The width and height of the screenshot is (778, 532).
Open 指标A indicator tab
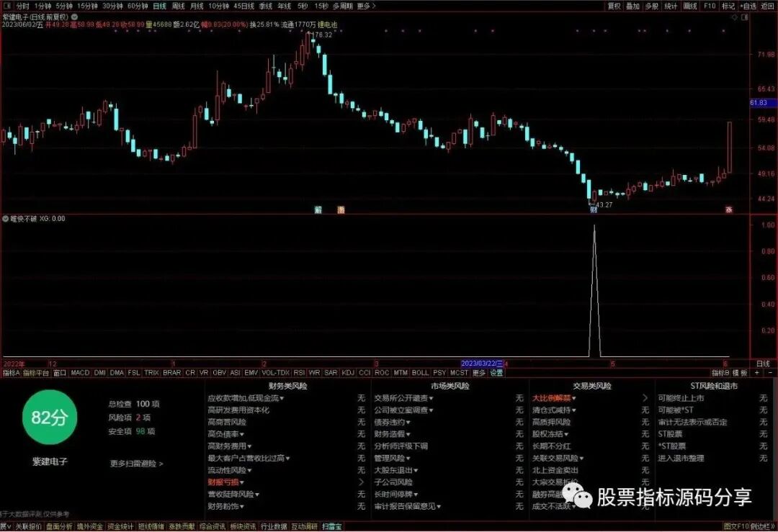[11, 373]
